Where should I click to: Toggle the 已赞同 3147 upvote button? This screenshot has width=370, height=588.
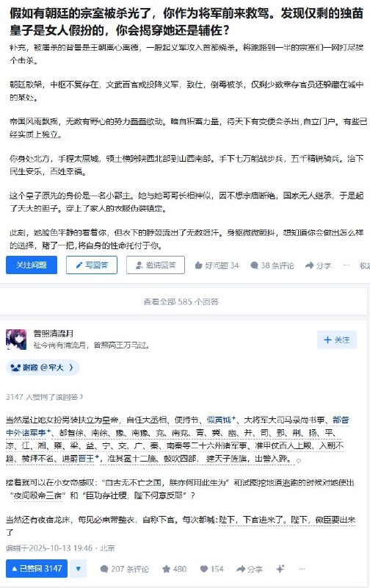click(x=37, y=568)
